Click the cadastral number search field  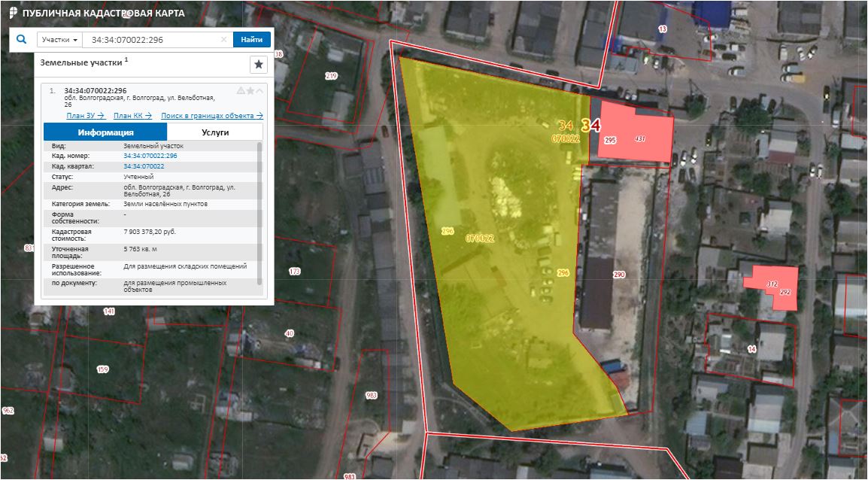[x=150, y=40]
